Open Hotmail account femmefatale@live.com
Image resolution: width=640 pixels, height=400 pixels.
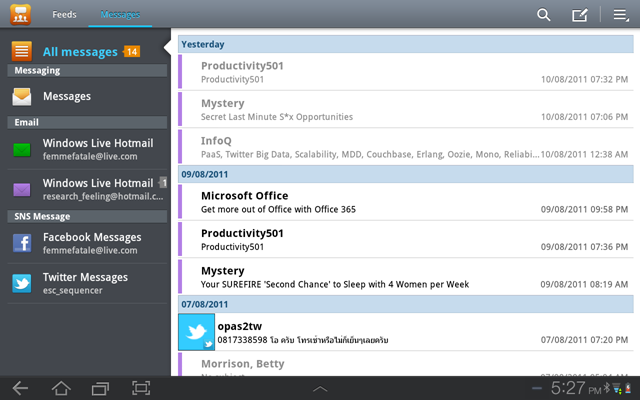pyautogui.click(x=87, y=149)
